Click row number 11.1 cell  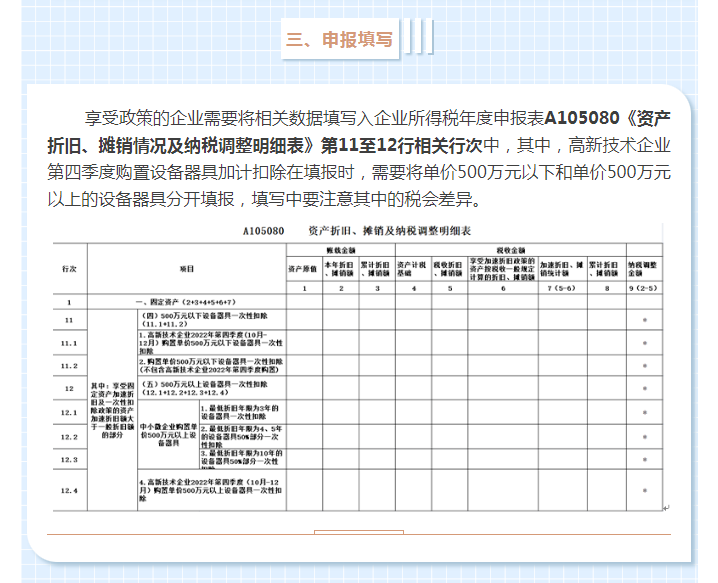point(70,343)
